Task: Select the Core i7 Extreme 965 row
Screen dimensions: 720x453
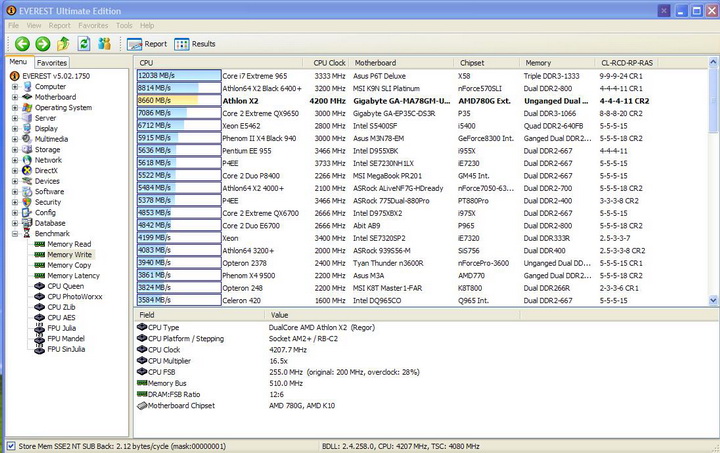Action: (x=422, y=76)
